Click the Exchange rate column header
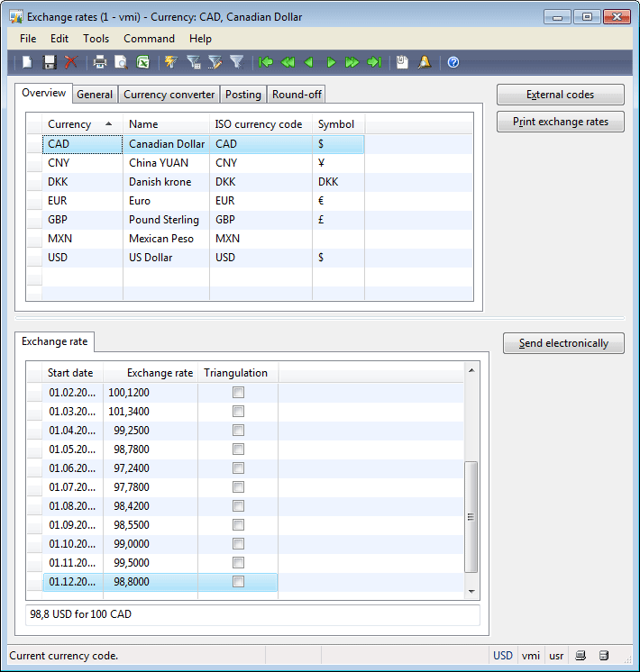 (x=151, y=373)
